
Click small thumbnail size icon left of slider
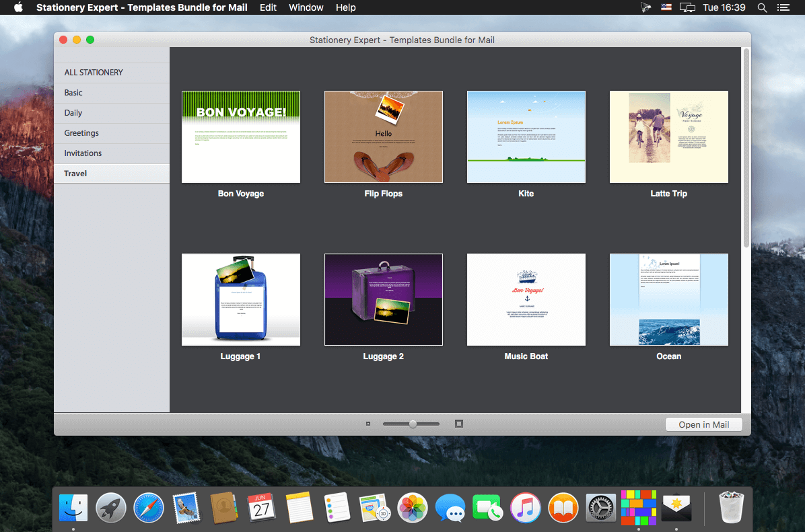point(368,424)
